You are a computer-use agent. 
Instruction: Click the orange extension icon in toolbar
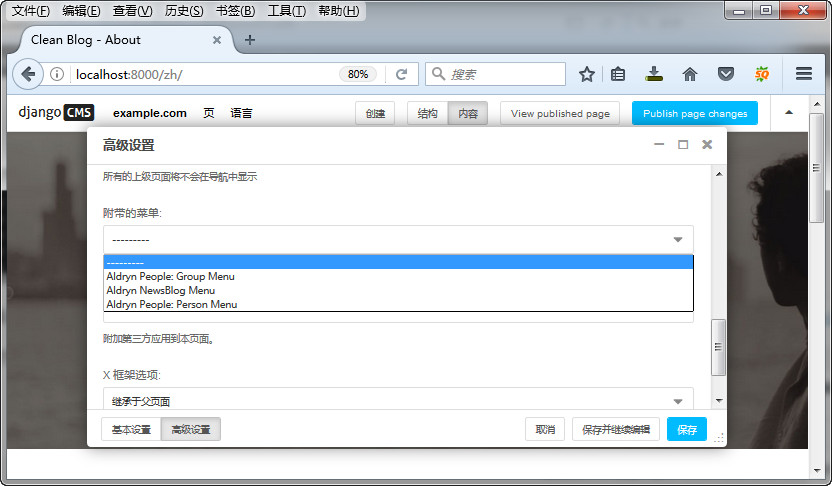762,74
